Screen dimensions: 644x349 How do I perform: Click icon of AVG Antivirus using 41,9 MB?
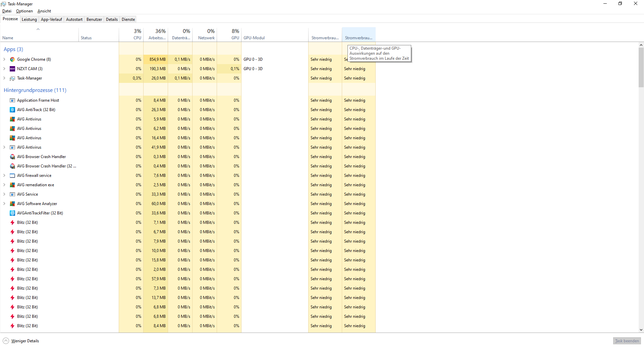(x=12, y=147)
